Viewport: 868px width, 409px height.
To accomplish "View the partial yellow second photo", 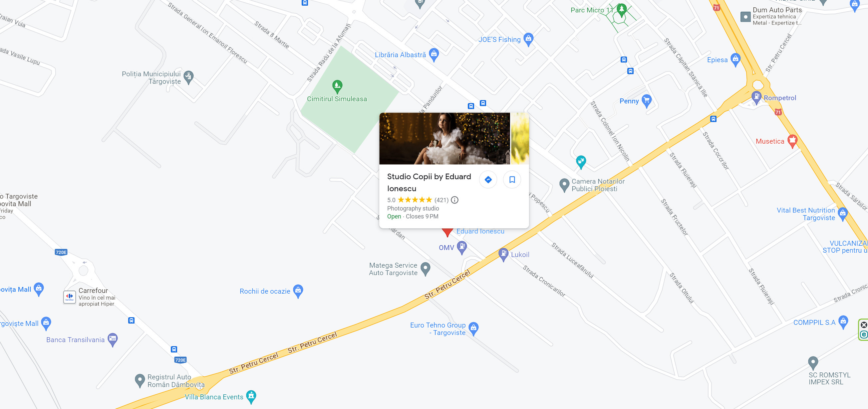I will click(520, 138).
